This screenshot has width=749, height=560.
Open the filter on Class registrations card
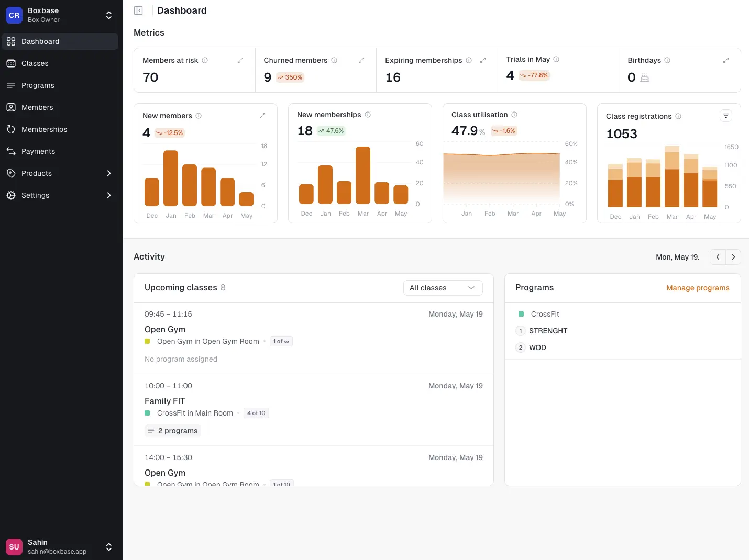pos(725,115)
